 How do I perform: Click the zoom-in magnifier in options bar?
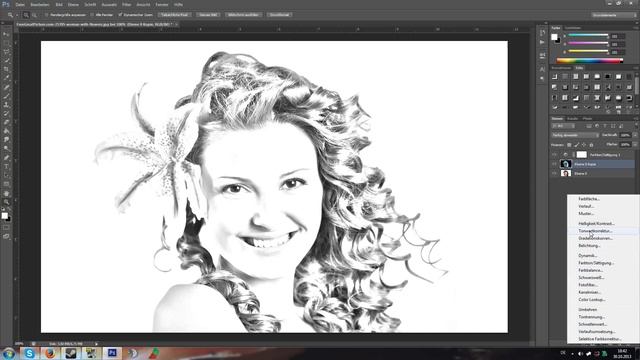26,15
